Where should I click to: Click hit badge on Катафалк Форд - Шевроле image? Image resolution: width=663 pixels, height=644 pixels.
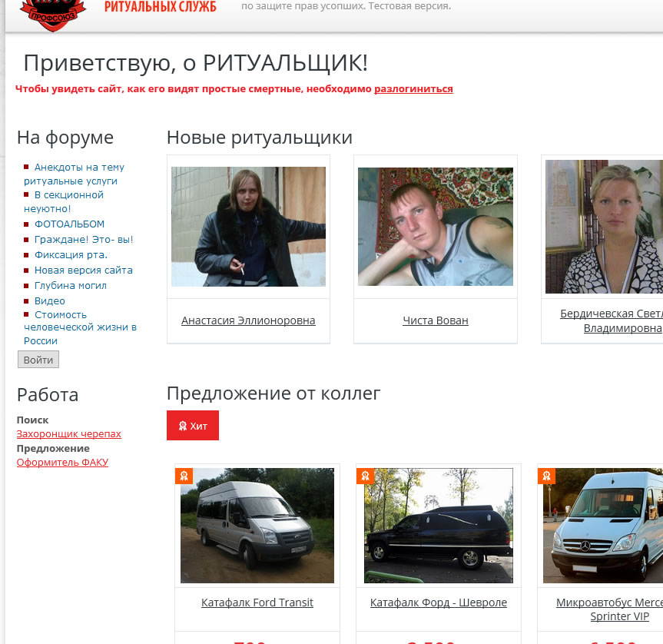[x=364, y=476]
